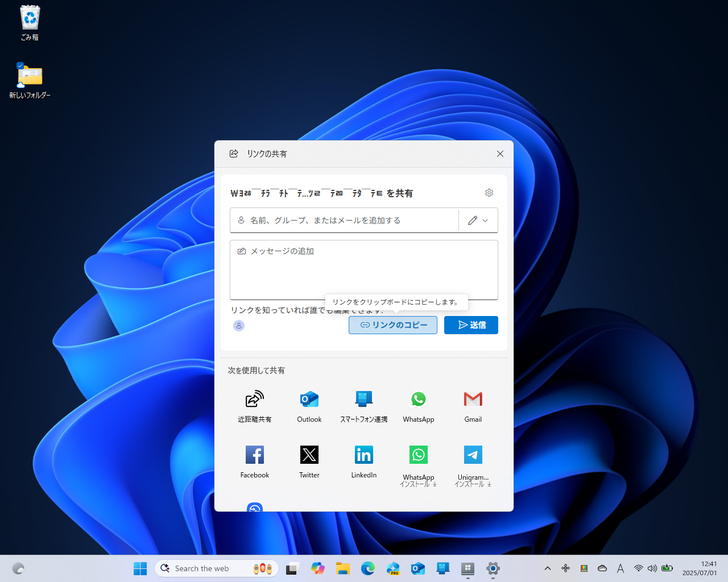Post the link to Twitter
This screenshot has height=582, width=728.
pos(309,460)
